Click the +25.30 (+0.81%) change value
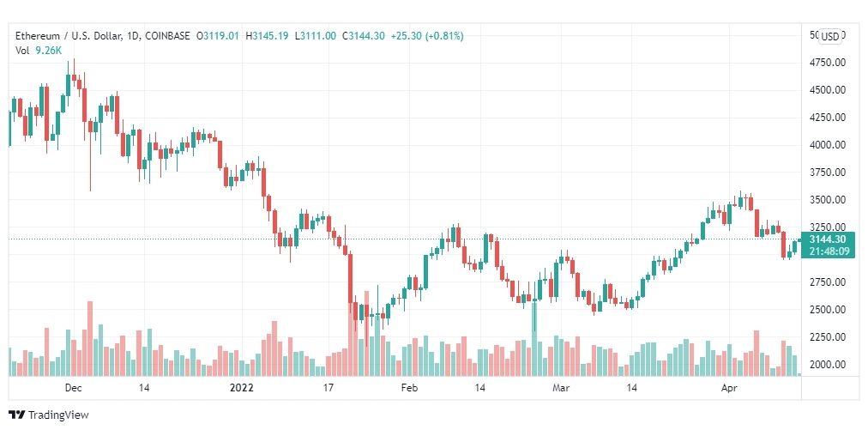 [427, 36]
